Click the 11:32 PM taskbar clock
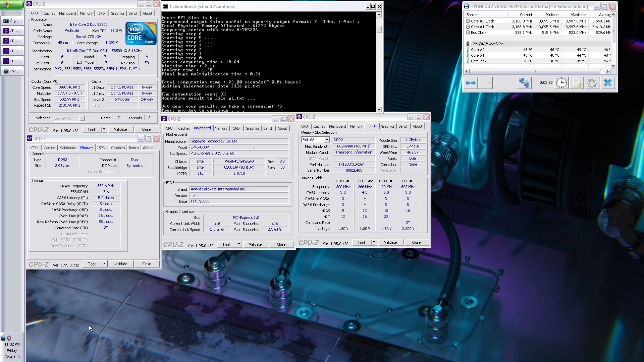 pos(12,344)
